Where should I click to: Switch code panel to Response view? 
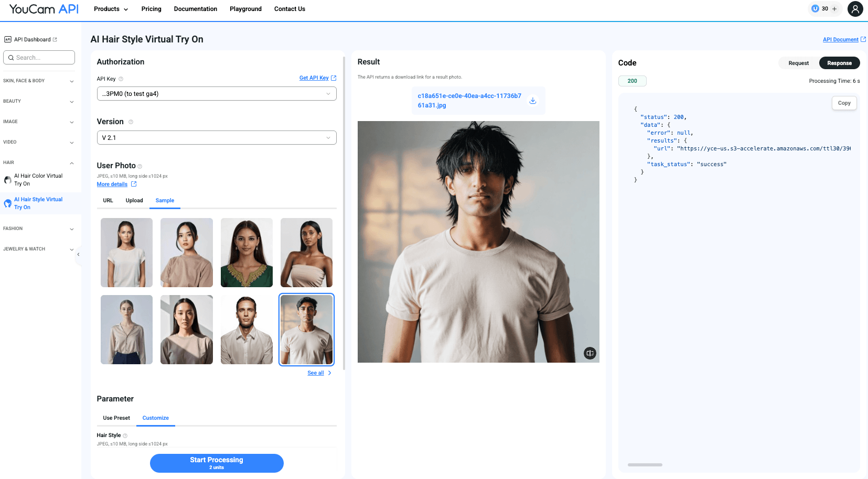(x=839, y=63)
